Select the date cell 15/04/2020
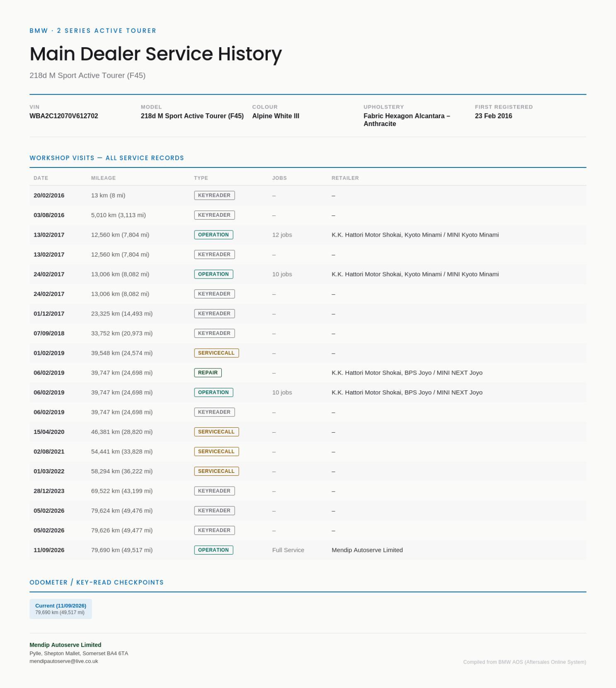616x688 pixels. click(49, 432)
